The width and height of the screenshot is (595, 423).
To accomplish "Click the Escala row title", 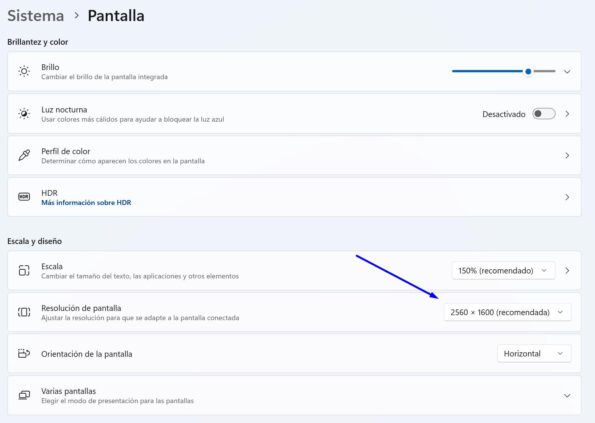I will (52, 266).
